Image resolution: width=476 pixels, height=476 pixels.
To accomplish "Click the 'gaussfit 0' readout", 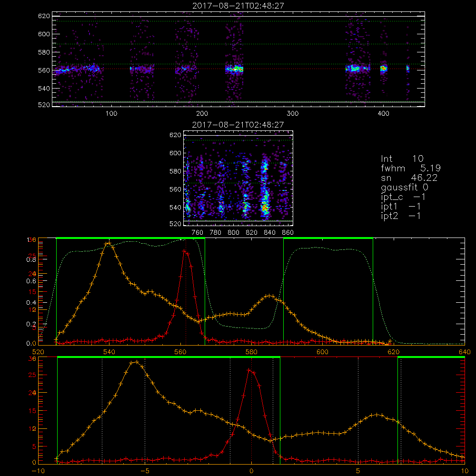I will pos(404,187).
